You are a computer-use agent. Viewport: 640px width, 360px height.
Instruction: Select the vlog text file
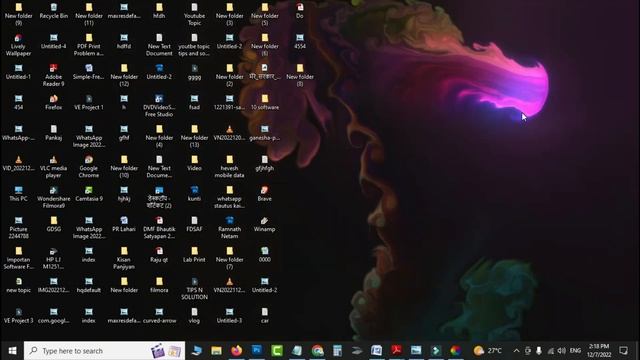pyautogui.click(x=194, y=316)
